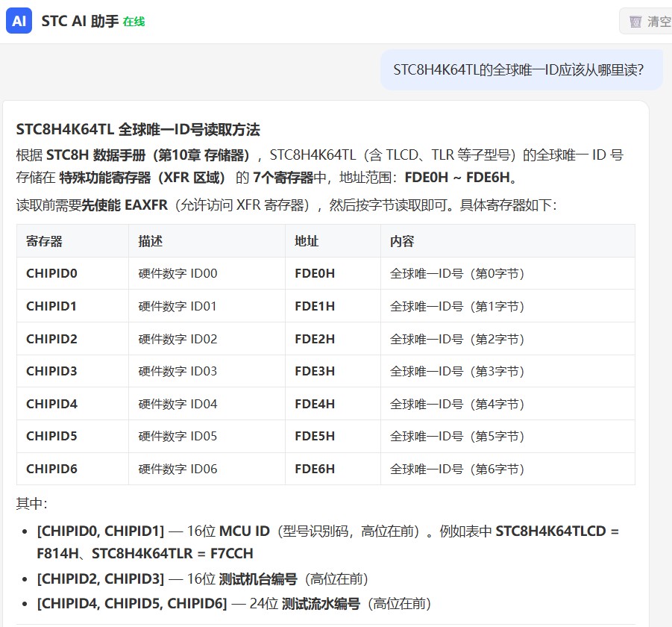672x627 pixels.
Task: Click the description 硬件数字 ID05
Action: point(178,436)
